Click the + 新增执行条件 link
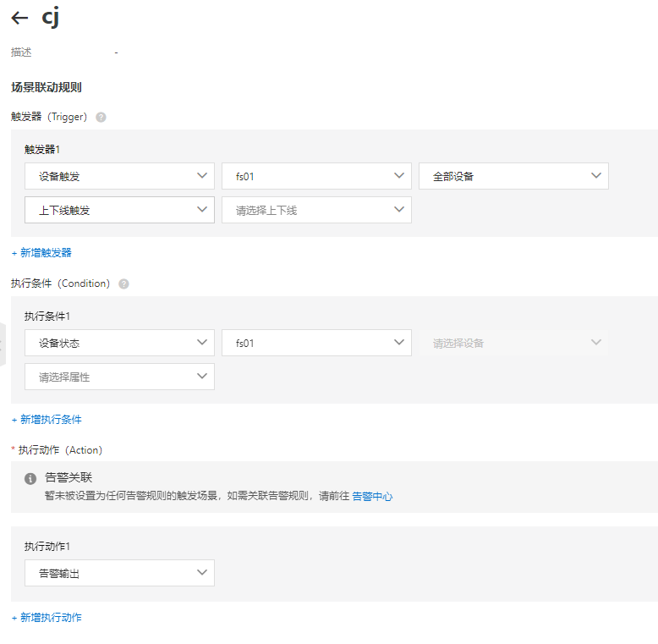This screenshot has width=658, height=644. pyautogui.click(x=47, y=420)
